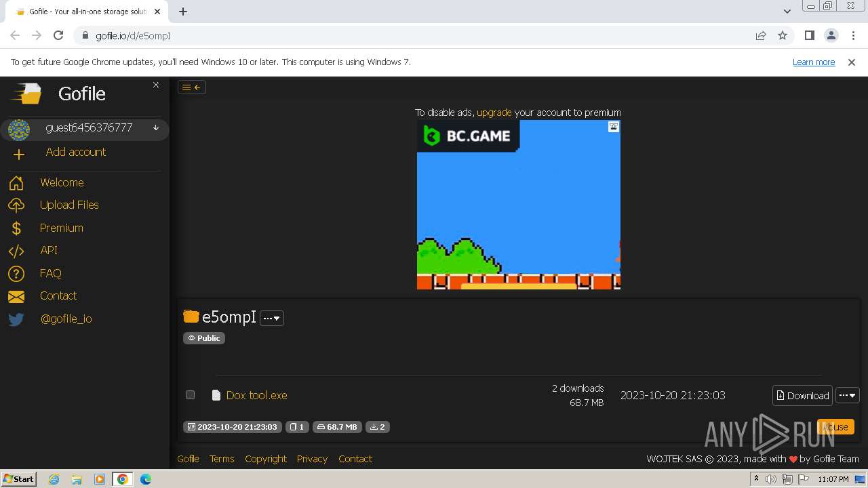Screen dimensions: 868x488
Task: Click the cloud upload icon
Action: 16,205
